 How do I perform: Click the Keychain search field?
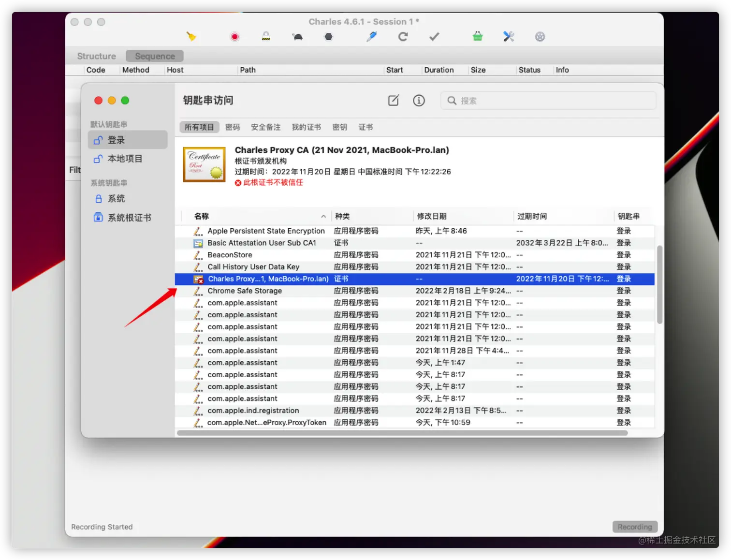pyautogui.click(x=548, y=101)
